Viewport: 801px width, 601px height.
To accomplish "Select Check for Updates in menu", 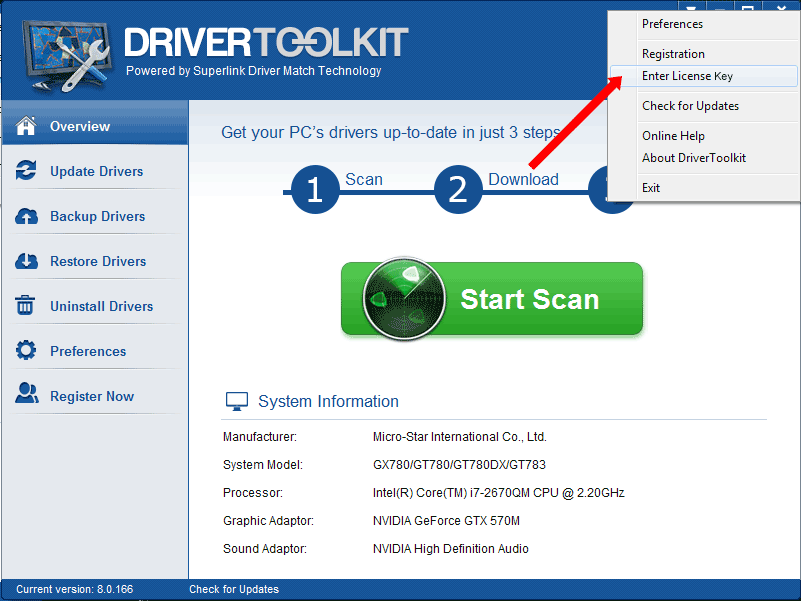I will [x=703, y=106].
